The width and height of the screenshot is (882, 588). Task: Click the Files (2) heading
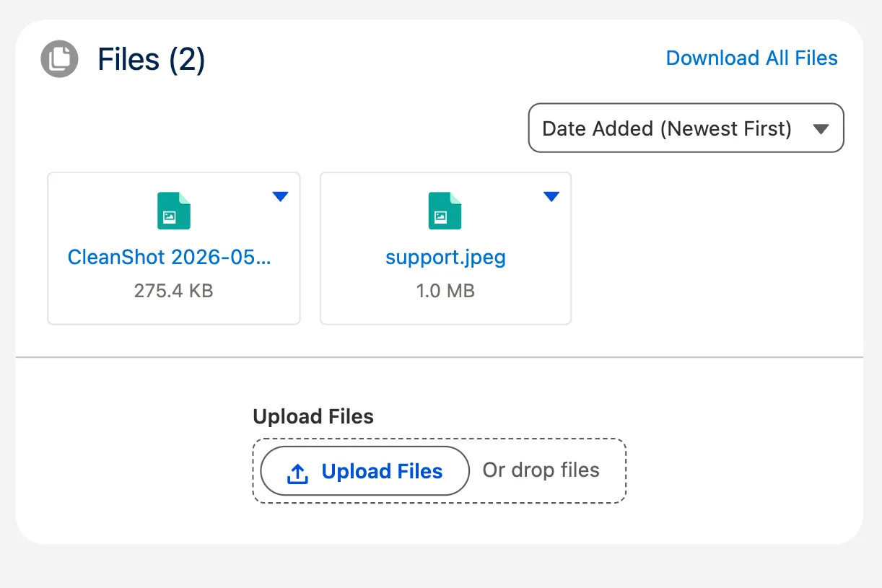tap(152, 59)
